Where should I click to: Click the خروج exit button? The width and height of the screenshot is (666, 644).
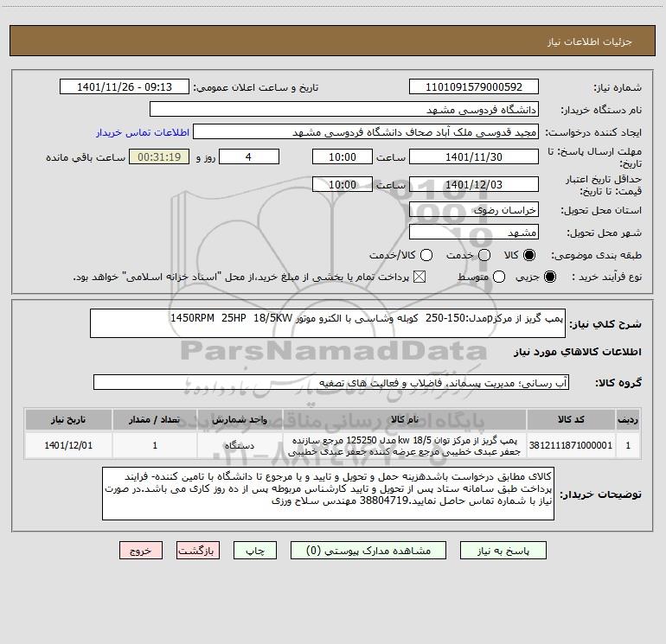click(141, 551)
